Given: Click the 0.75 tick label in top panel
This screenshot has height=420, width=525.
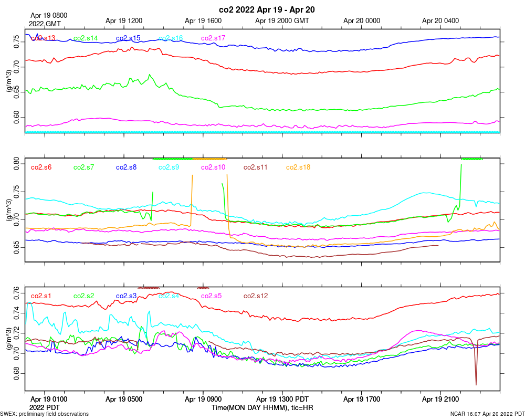Looking at the screenshot, I should coord(17,42).
